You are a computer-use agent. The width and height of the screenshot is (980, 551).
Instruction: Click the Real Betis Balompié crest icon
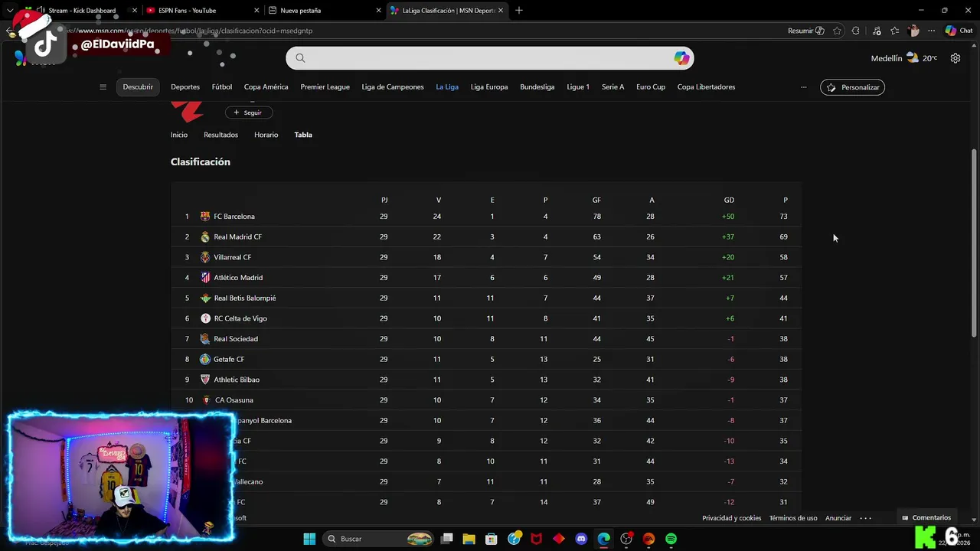tap(205, 298)
